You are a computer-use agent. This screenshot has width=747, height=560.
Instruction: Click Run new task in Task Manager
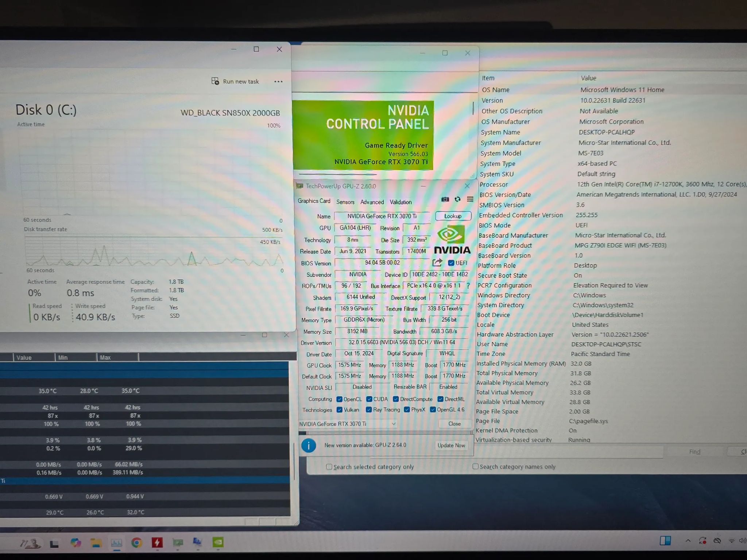click(235, 81)
